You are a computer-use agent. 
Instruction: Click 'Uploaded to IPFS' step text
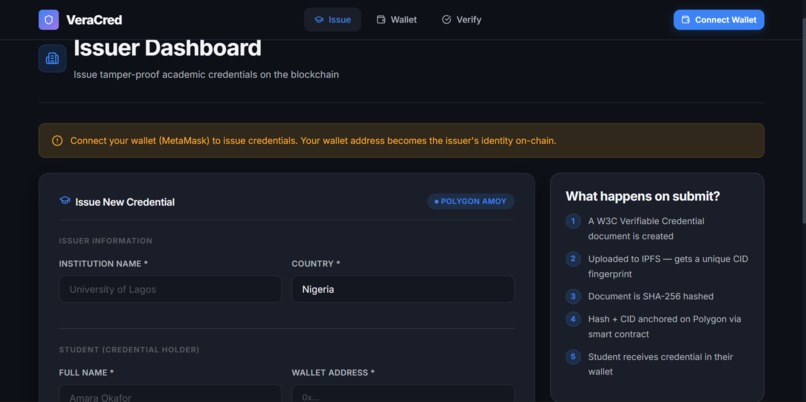point(668,266)
